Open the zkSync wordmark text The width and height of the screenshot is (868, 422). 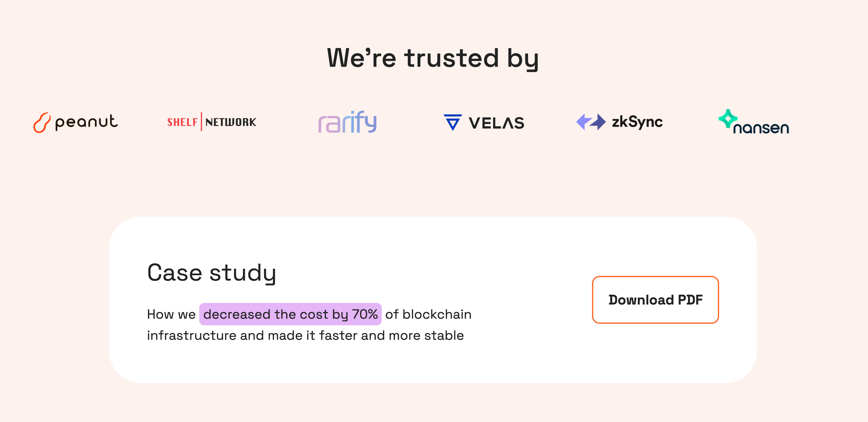[x=637, y=122]
